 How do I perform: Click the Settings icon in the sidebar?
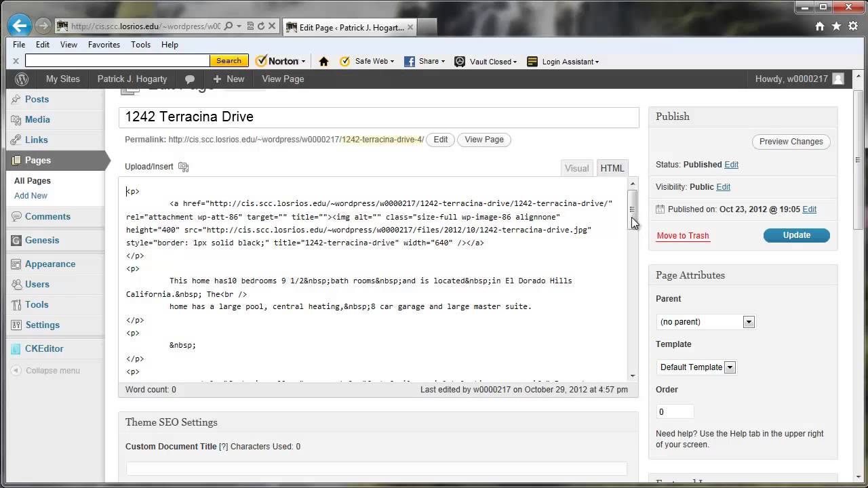coord(16,325)
